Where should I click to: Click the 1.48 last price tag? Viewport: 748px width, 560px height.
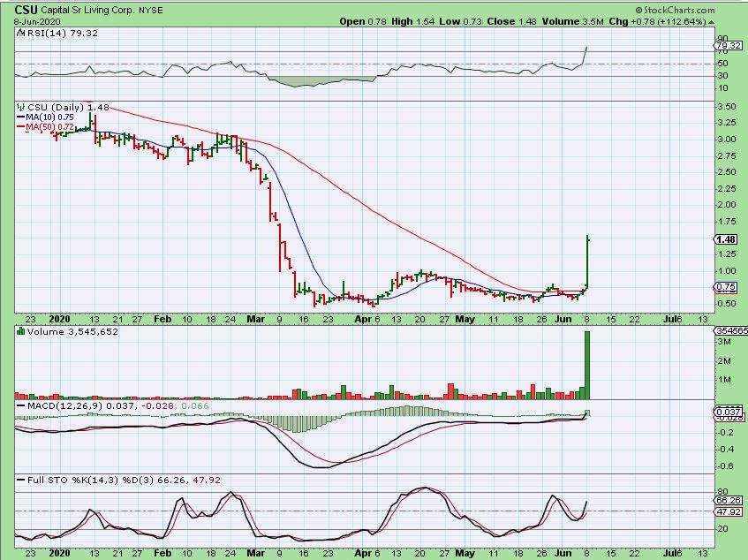click(726, 239)
